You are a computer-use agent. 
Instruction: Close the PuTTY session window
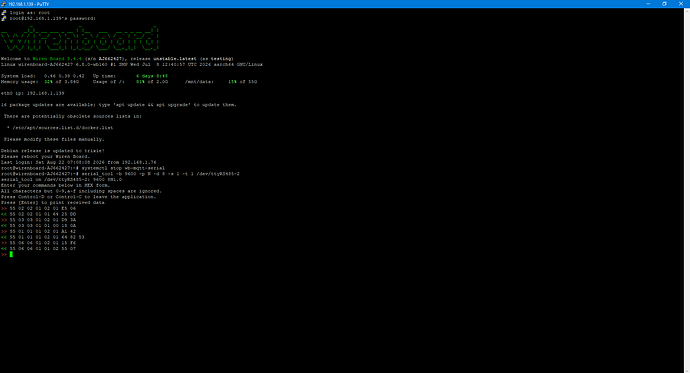click(681, 4)
